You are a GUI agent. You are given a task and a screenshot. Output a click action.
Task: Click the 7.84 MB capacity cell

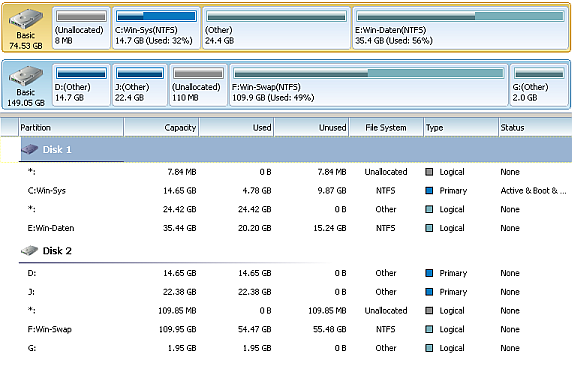pyautogui.click(x=182, y=172)
